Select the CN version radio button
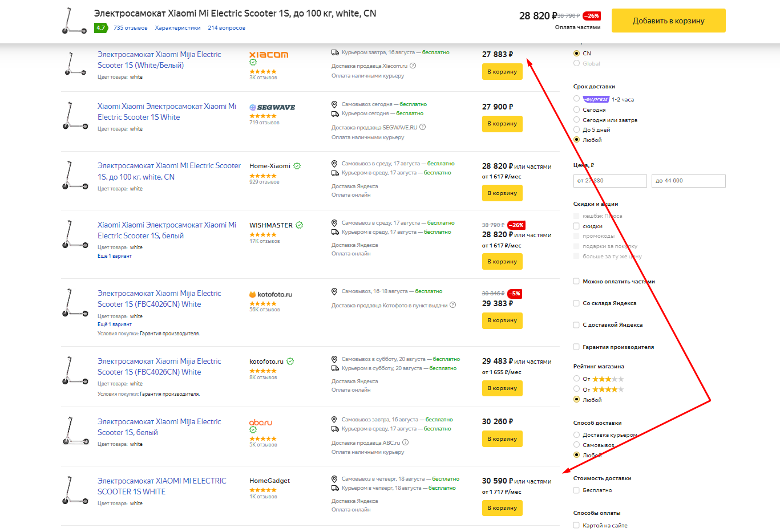Image resolution: width=780 pixels, height=532 pixels. [576, 53]
